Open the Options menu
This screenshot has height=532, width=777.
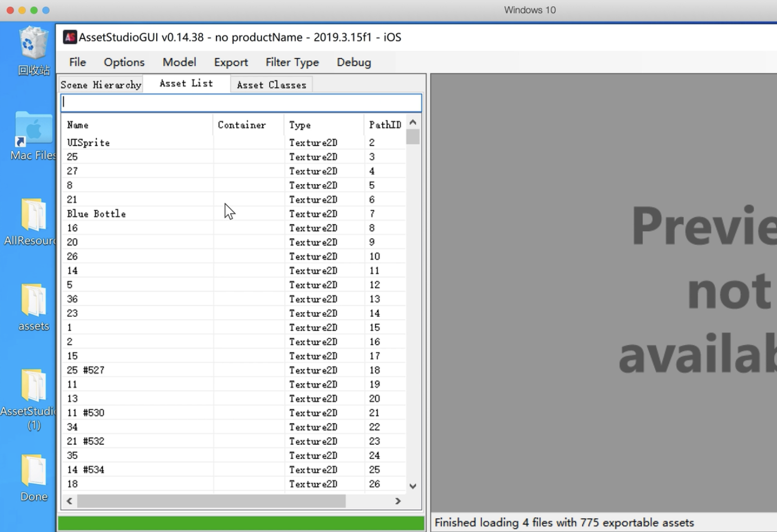point(124,62)
